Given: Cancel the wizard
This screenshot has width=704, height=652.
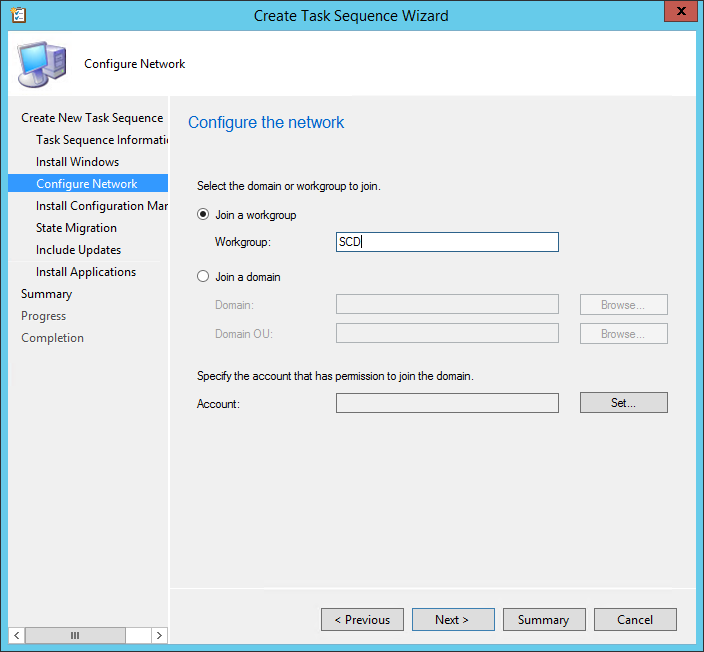Looking at the screenshot, I should point(634,620).
